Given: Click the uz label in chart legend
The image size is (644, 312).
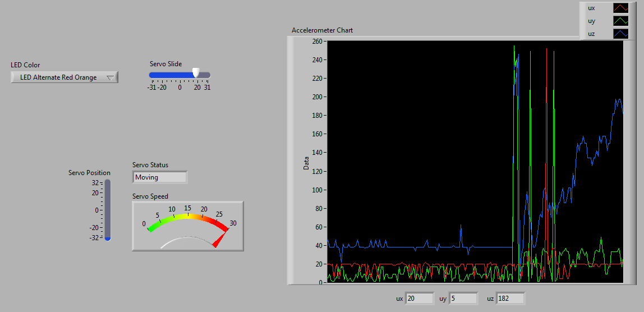Looking at the screenshot, I should (x=591, y=34).
